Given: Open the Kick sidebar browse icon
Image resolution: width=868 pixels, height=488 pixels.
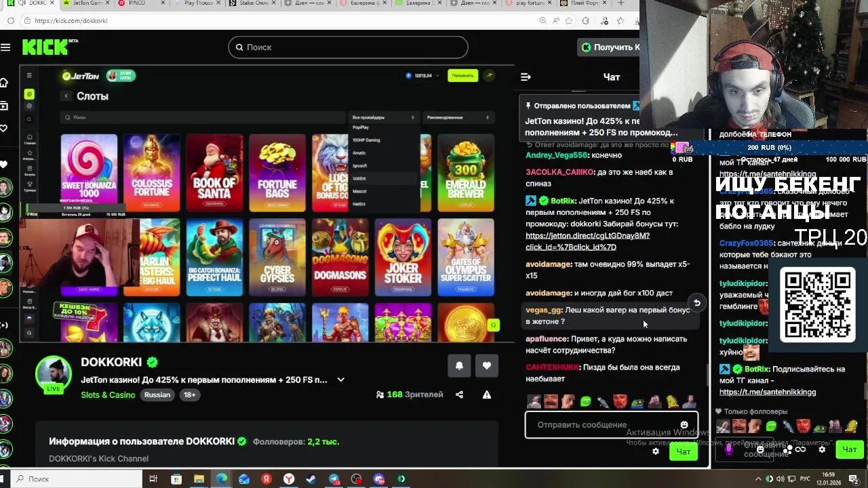Looking at the screenshot, I should 4,106.
